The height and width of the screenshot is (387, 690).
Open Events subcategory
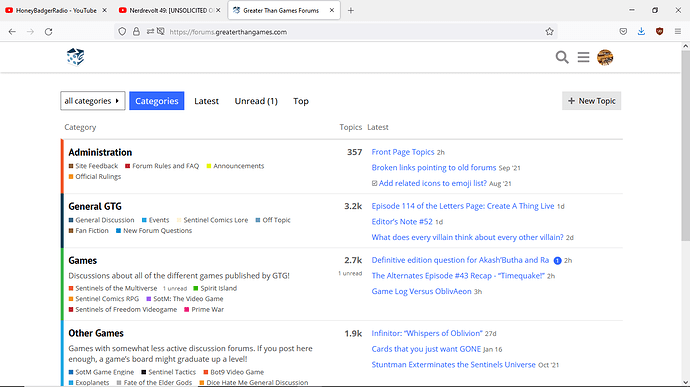[155, 220]
